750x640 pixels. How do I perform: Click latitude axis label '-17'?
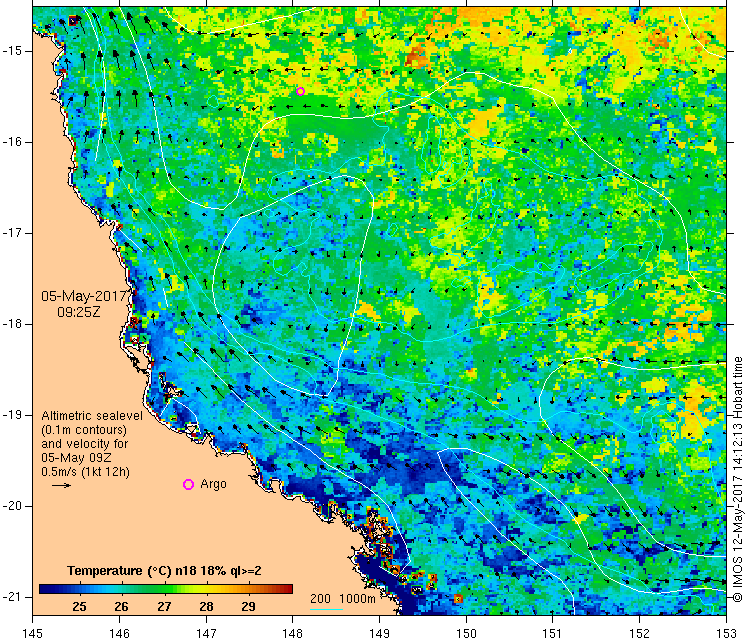coord(11,233)
